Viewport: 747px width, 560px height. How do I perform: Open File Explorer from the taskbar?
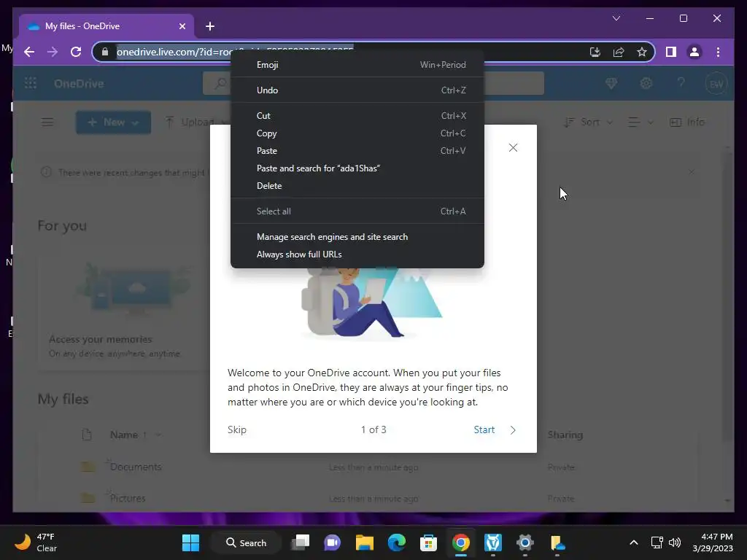365,542
